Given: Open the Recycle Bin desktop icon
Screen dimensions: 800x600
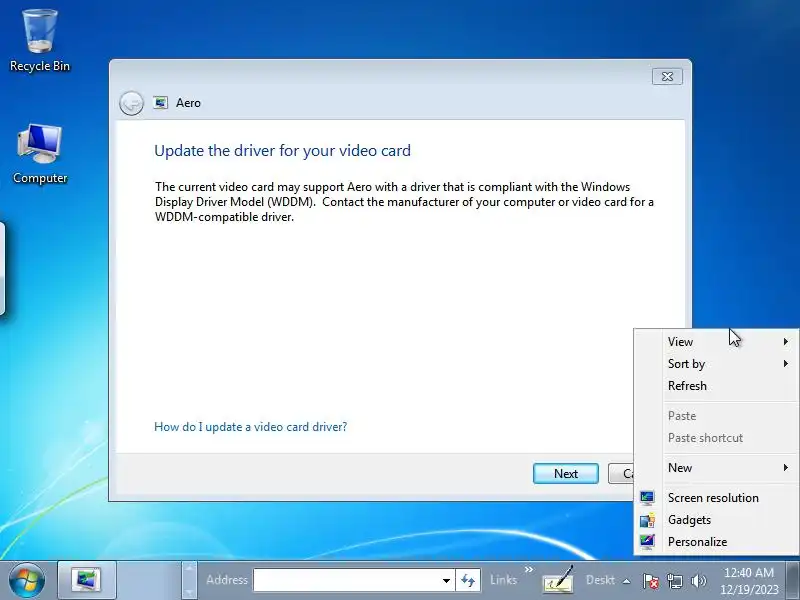Looking at the screenshot, I should 40,41.
